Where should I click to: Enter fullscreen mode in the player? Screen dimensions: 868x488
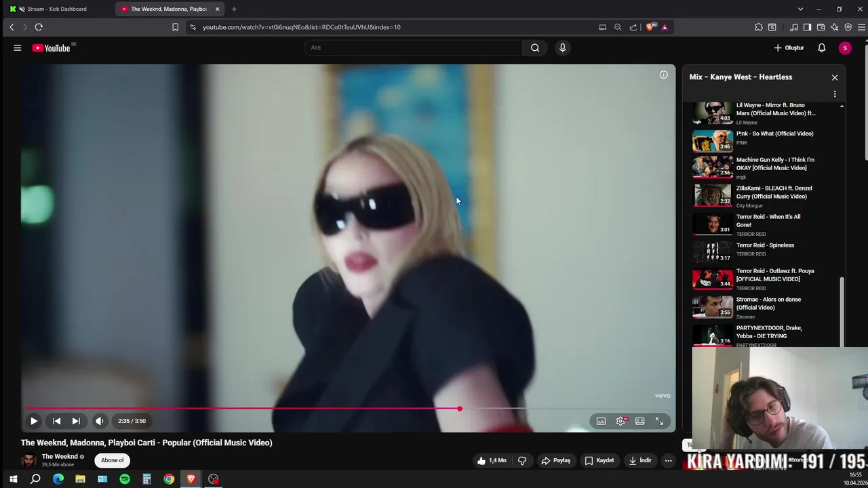(659, 421)
